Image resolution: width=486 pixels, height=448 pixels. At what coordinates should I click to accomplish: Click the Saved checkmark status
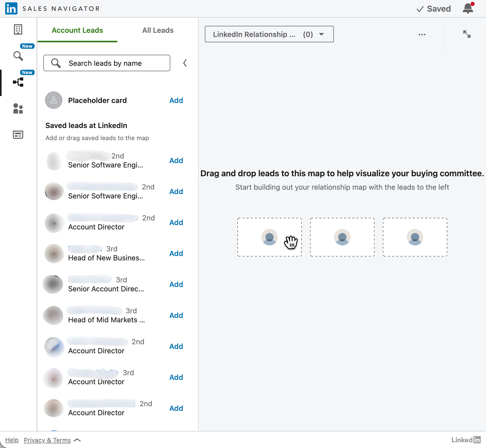tap(434, 9)
